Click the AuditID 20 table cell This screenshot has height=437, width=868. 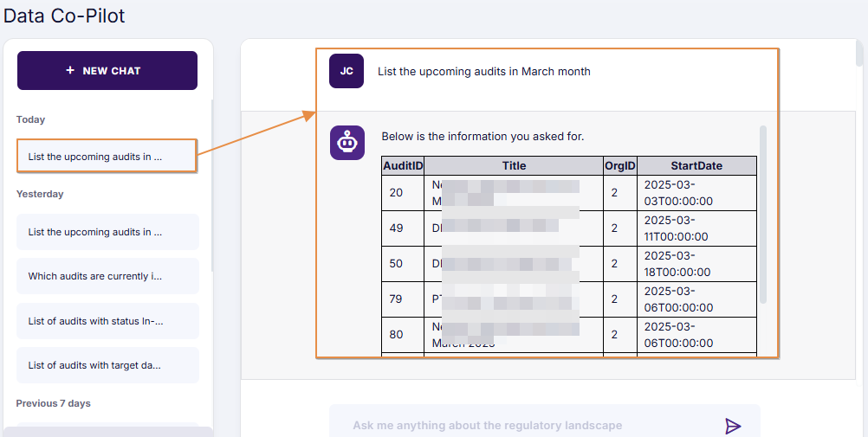tap(396, 192)
